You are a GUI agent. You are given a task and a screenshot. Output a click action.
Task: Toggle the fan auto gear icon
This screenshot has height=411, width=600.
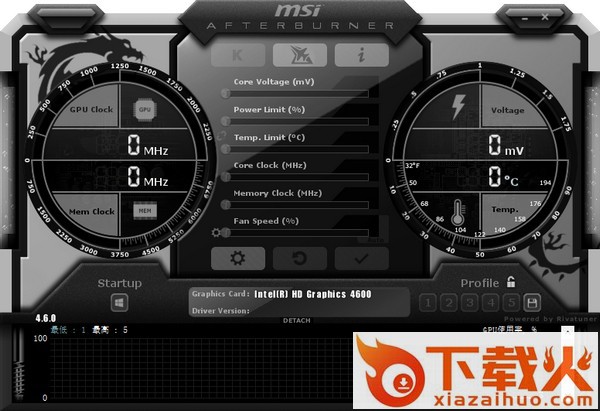point(216,232)
